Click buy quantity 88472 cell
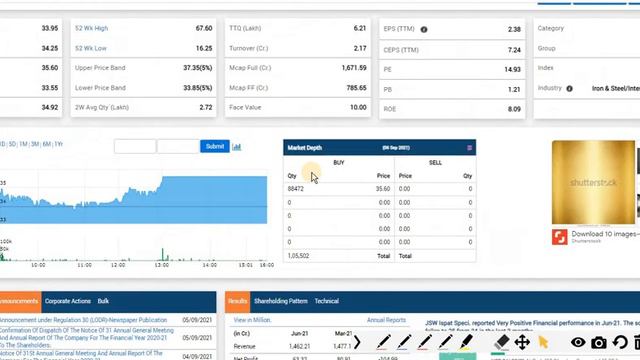 click(296, 189)
